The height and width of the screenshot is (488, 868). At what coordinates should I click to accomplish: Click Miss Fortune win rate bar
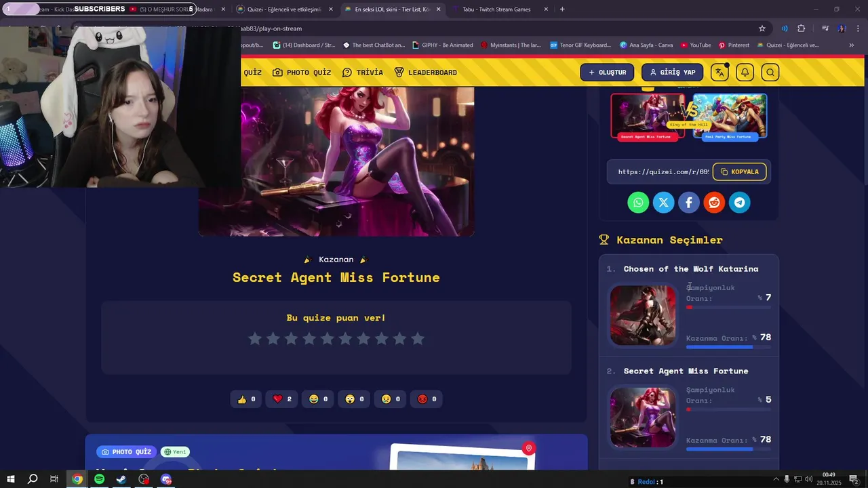pyautogui.click(x=728, y=449)
